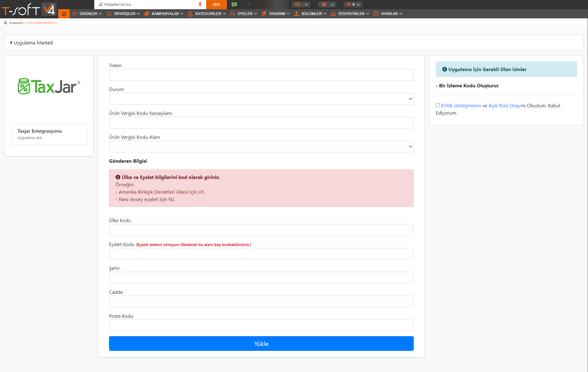588x372 pixels.
Task: Click the blue Yükle button
Action: coord(261,344)
